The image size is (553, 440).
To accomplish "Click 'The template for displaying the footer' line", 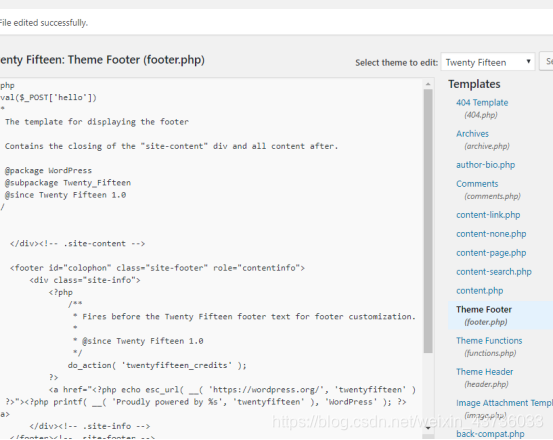I will coord(97,122).
